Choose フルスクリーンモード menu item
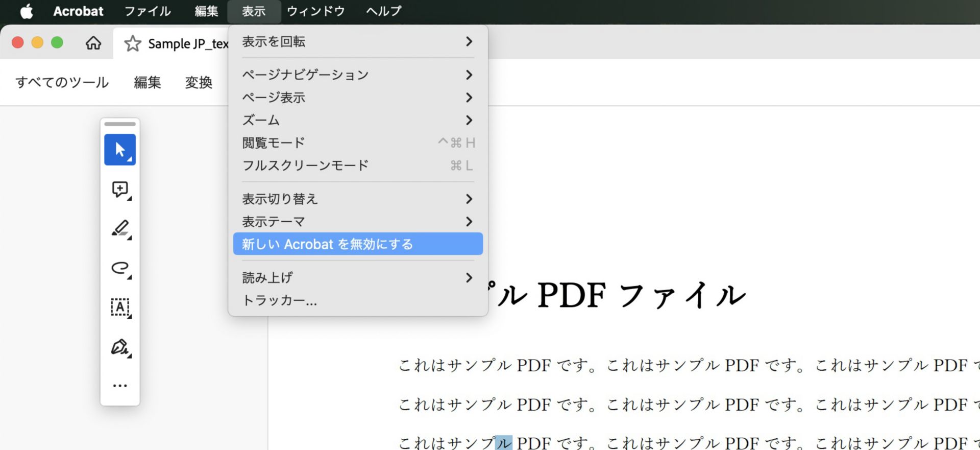980x450 pixels. tap(358, 165)
